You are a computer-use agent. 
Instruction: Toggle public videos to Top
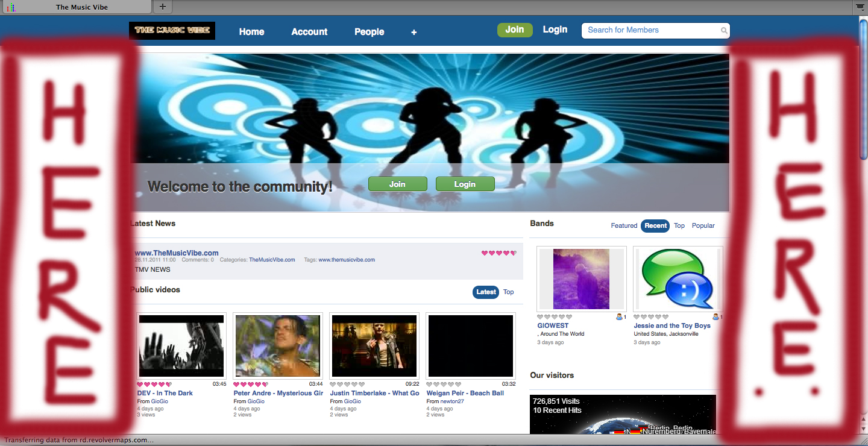[509, 292]
